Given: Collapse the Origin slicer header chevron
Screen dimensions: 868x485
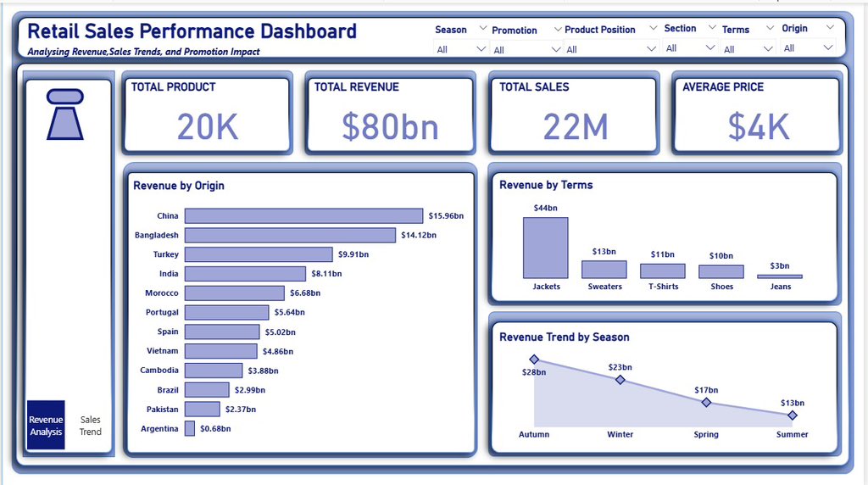Looking at the screenshot, I should pos(829,27).
